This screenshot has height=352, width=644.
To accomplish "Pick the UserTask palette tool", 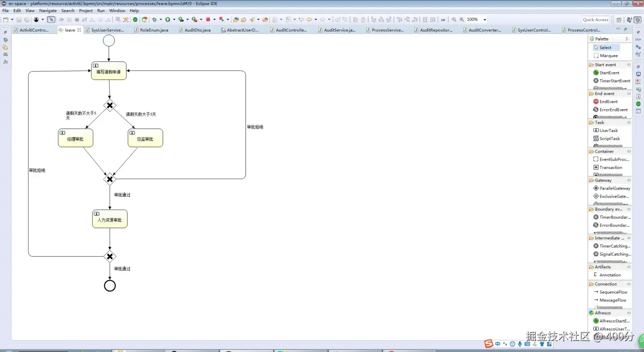I will tap(605, 130).
